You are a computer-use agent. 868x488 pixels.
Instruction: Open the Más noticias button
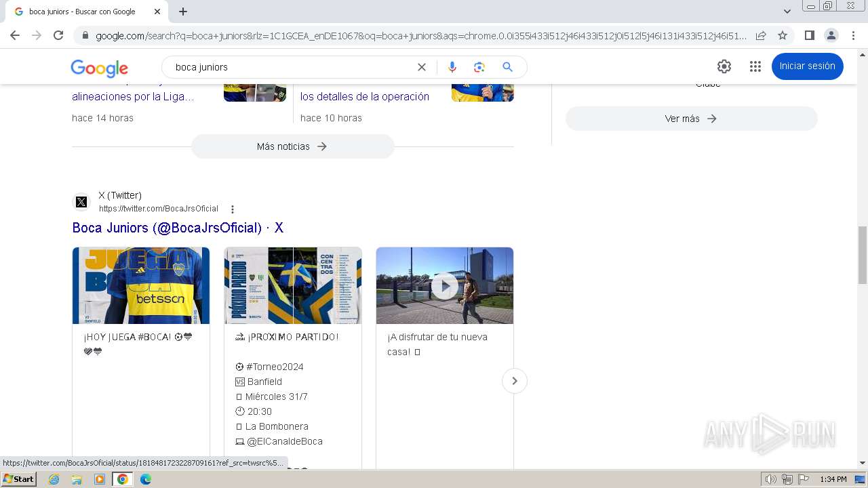click(292, 146)
